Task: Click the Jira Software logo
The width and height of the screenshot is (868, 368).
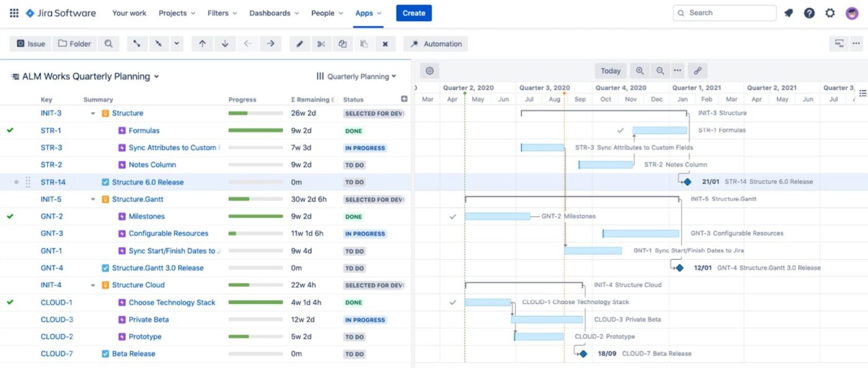Action: pos(61,13)
